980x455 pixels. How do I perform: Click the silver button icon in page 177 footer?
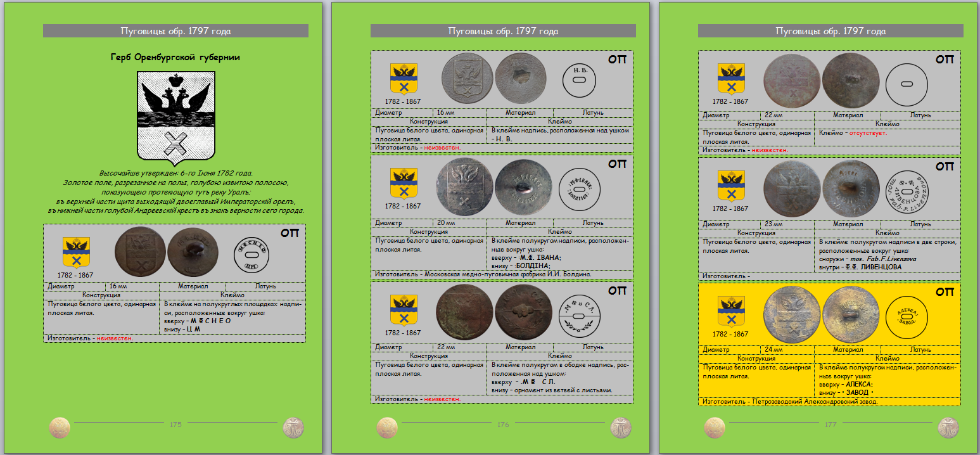(948, 428)
